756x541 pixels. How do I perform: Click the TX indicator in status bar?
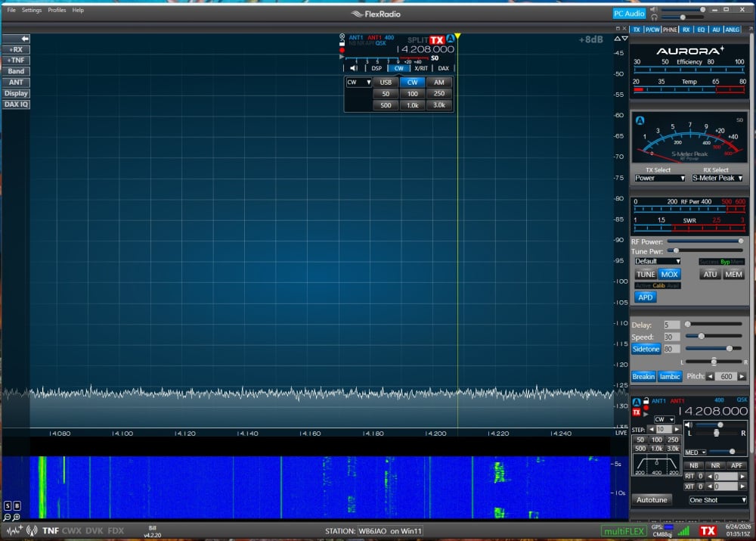(x=708, y=531)
